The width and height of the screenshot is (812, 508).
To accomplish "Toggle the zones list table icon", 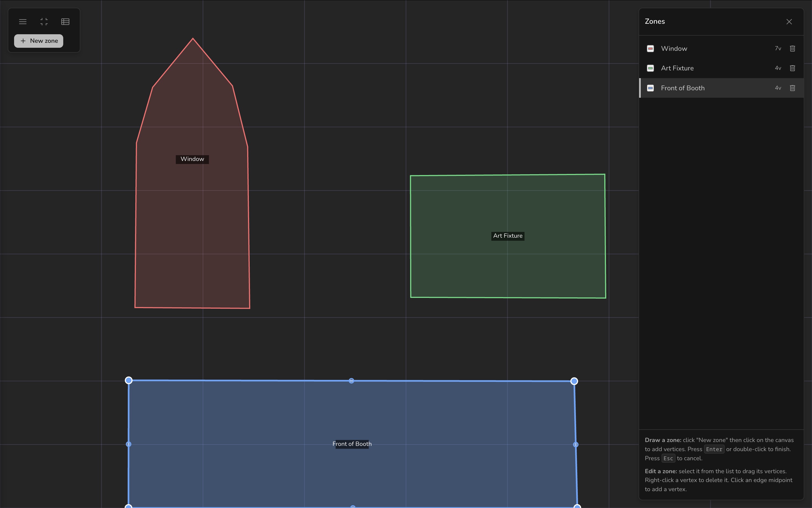I will (65, 22).
